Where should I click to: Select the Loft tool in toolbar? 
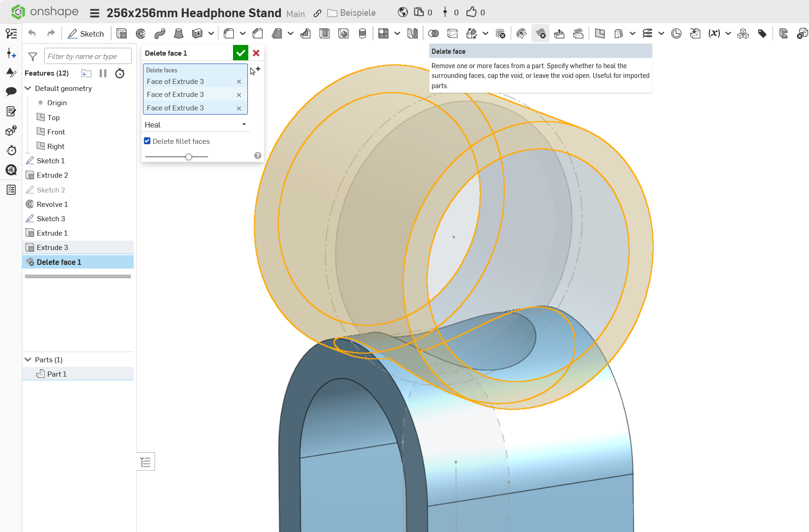(178, 33)
